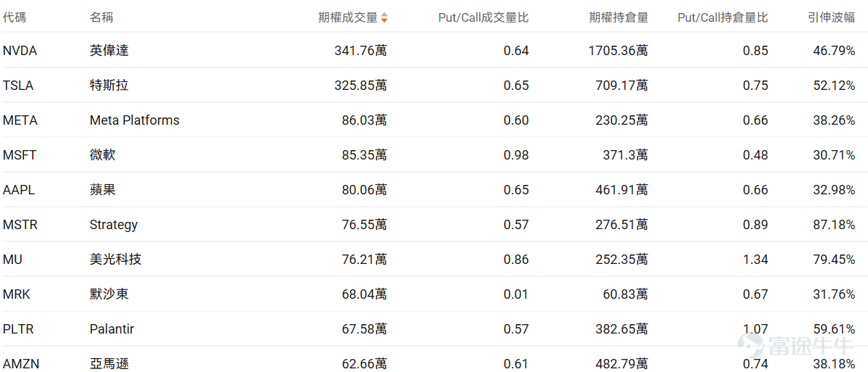Select the 英偉達 stock name
Image resolution: width=868 pixels, height=372 pixels.
click(x=109, y=51)
